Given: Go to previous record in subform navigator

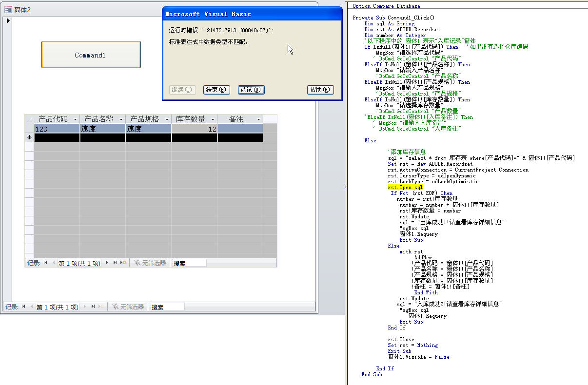Looking at the screenshot, I should click(53, 263).
